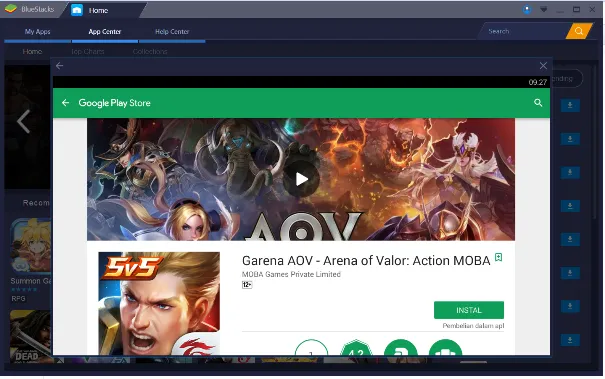
Task: Click the BlueStacks Search input field
Action: [x=523, y=31]
